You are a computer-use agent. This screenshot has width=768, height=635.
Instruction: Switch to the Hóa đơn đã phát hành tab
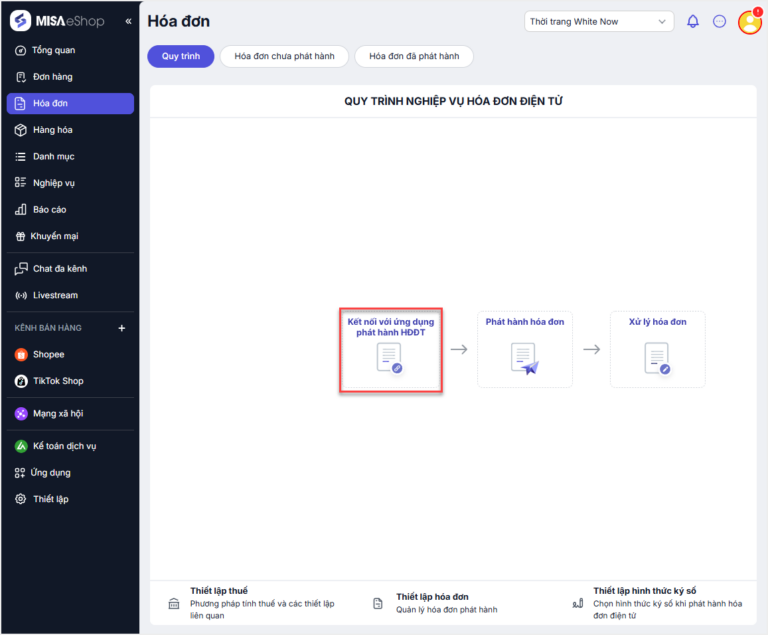click(x=414, y=56)
